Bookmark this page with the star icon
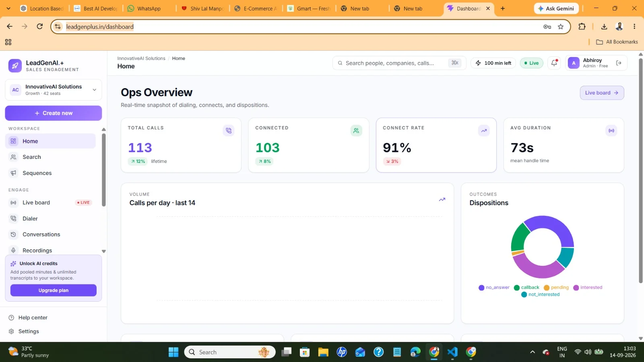This screenshot has height=362, width=644. pos(561,27)
